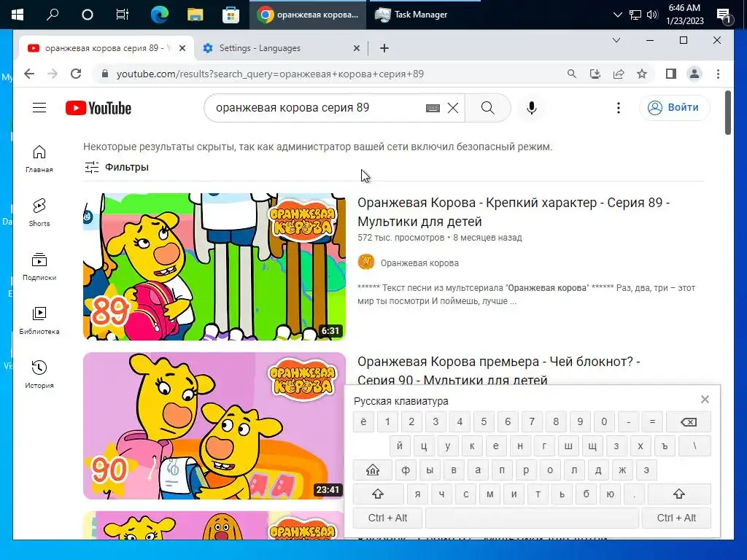
Task: Clear the YouTube search query
Action: pyautogui.click(x=453, y=108)
